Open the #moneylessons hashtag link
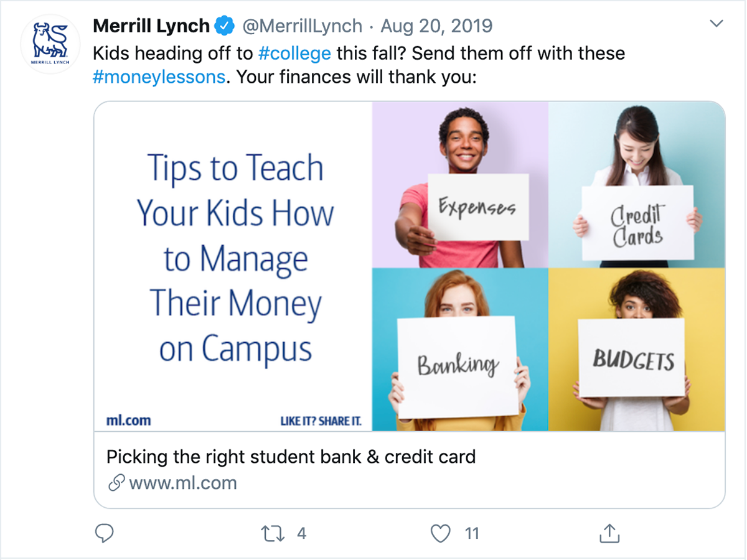The image size is (747, 560). coord(159,77)
